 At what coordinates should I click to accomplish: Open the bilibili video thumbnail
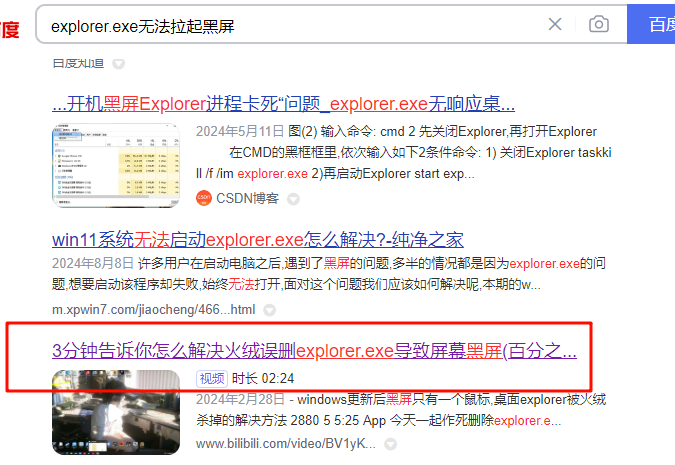pos(116,412)
